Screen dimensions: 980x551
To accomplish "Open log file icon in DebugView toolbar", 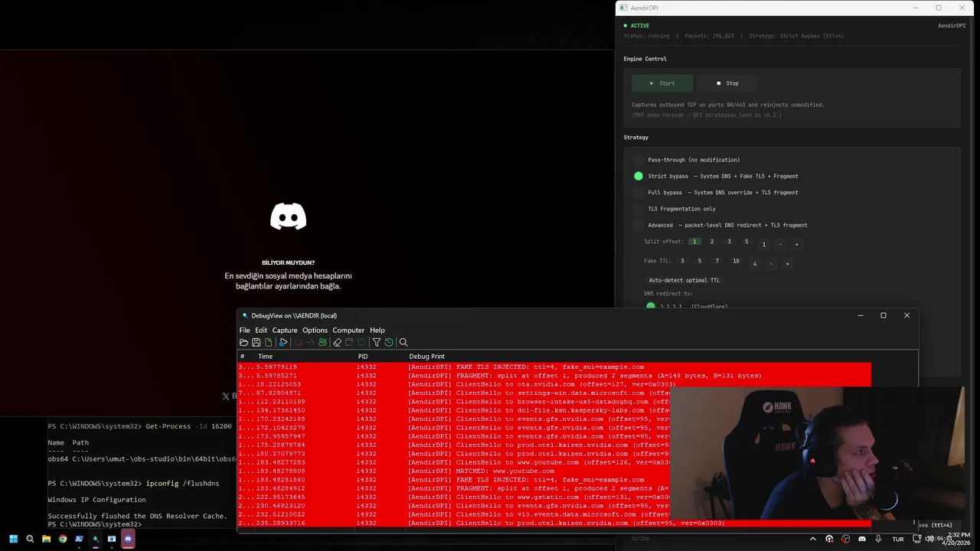I will click(x=243, y=342).
